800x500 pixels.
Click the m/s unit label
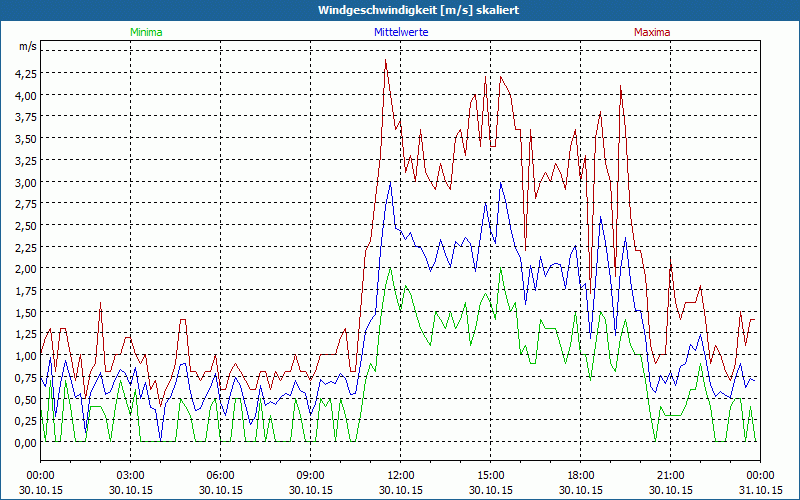pos(28,46)
